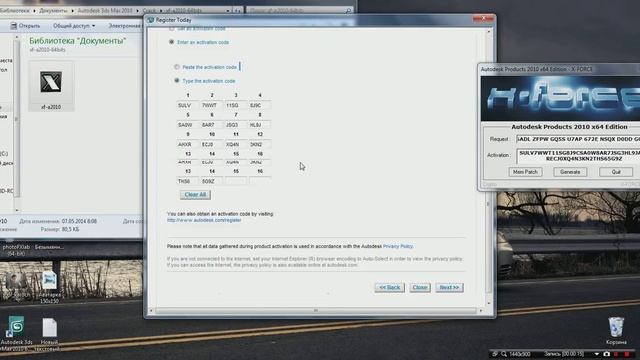Open Общий доступ dropdown in Explorer toolbar
640x360 pixels.
click(74, 26)
